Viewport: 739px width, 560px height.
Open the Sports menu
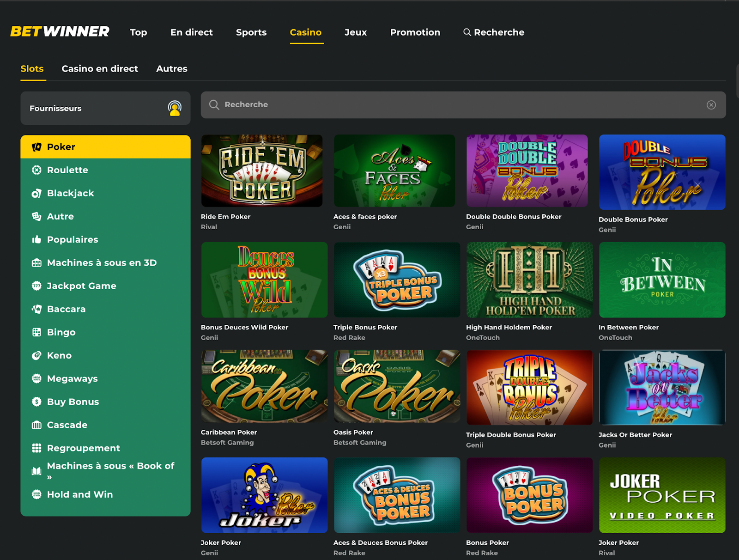[251, 32]
